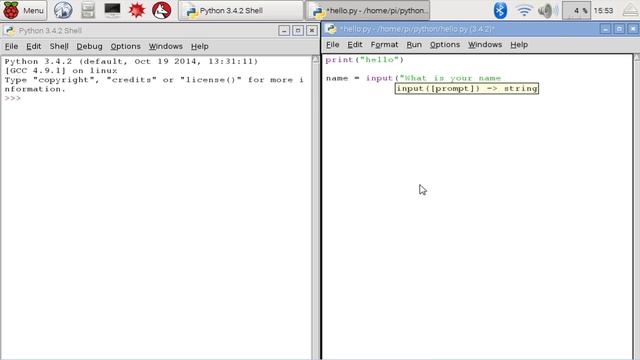Viewport: 640px width, 360px height.
Task: Click the Python icon in hello.py title bar
Action: (331, 29)
